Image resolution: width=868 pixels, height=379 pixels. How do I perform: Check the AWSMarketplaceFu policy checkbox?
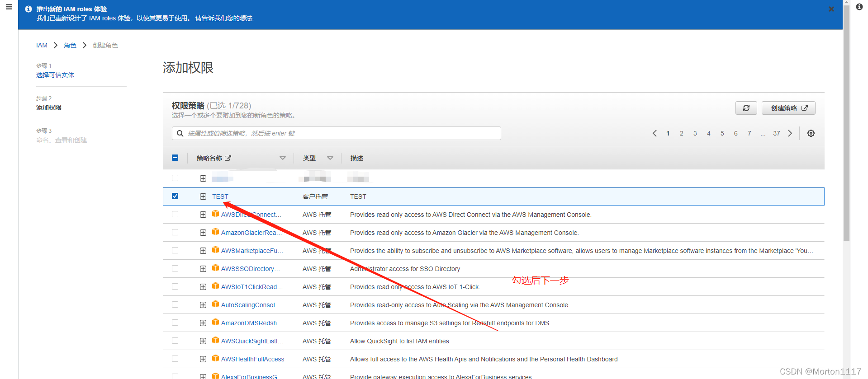(x=175, y=250)
